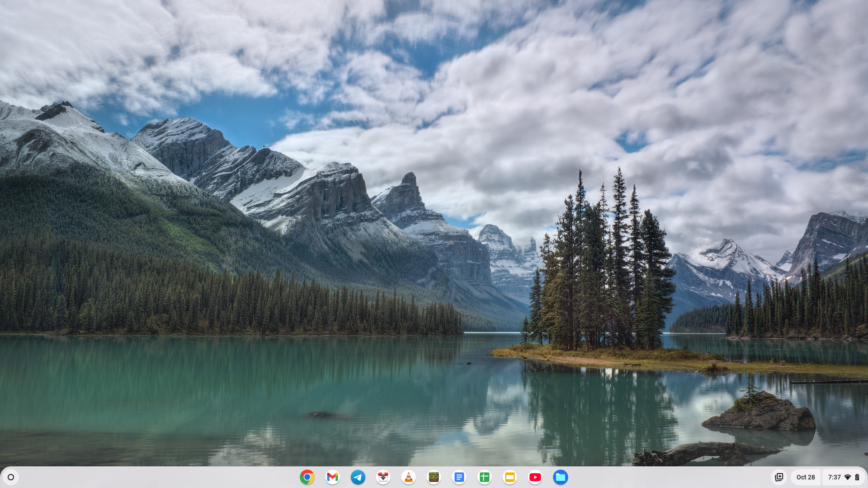Launch the Minecraft-style game app
Image resolution: width=868 pixels, height=488 pixels.
click(x=434, y=477)
